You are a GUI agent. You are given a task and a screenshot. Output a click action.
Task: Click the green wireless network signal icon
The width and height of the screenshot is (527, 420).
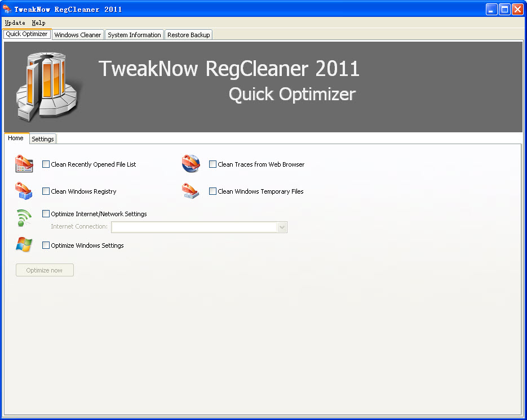24,218
